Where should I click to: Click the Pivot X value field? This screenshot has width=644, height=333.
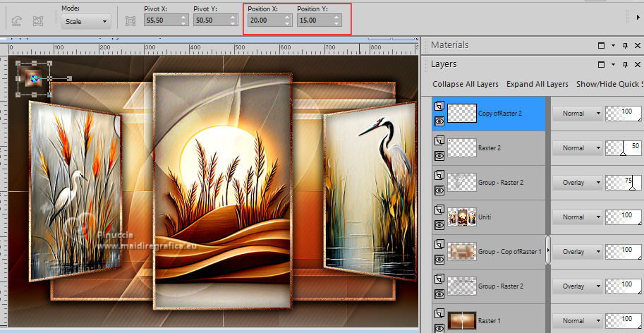click(x=162, y=20)
